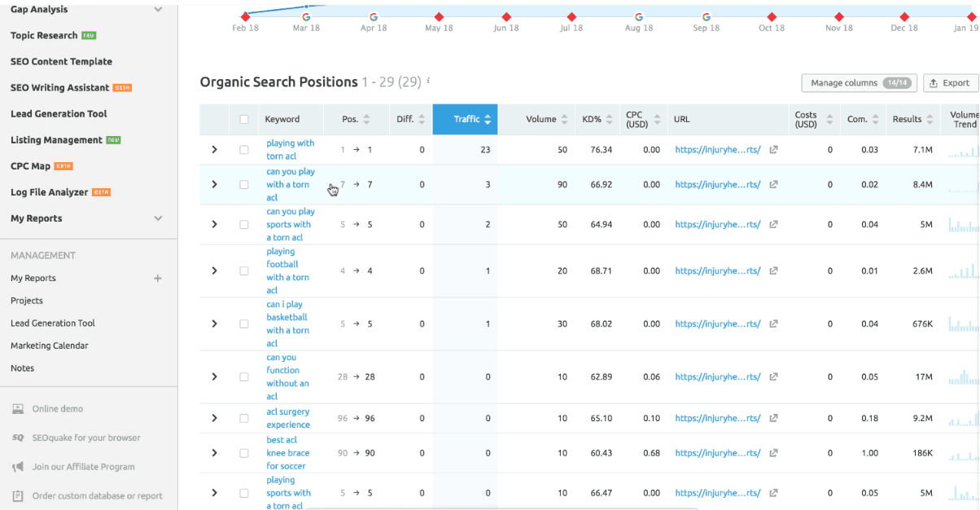Click the Aug 18 Google update marker
Viewport: 980px width, 510px height.
pos(639,16)
